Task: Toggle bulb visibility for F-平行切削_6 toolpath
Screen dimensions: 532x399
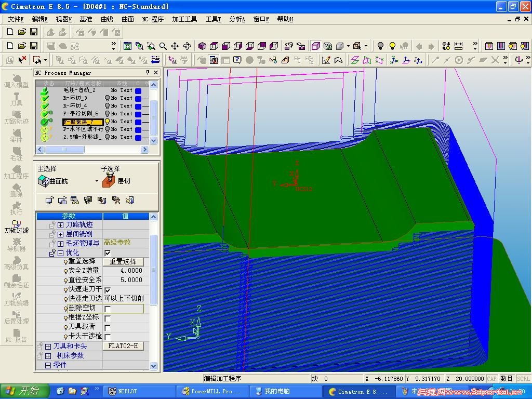Action: coord(107,114)
